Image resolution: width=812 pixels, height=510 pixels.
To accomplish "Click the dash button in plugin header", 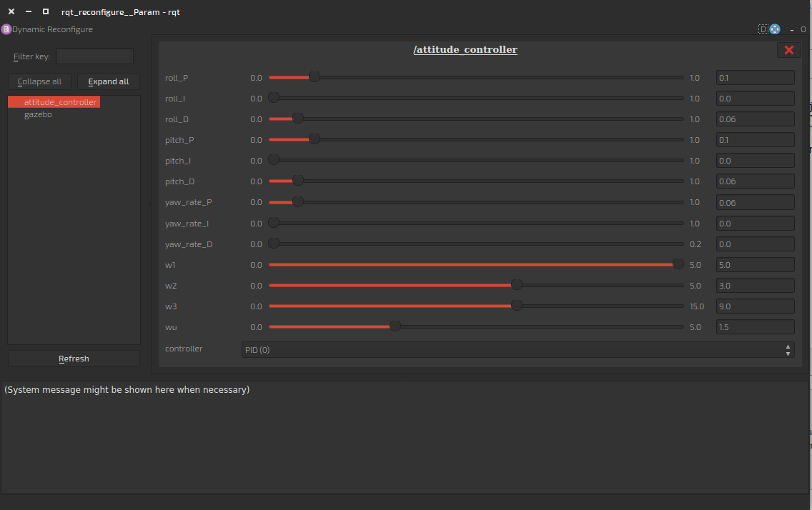I will (x=792, y=30).
